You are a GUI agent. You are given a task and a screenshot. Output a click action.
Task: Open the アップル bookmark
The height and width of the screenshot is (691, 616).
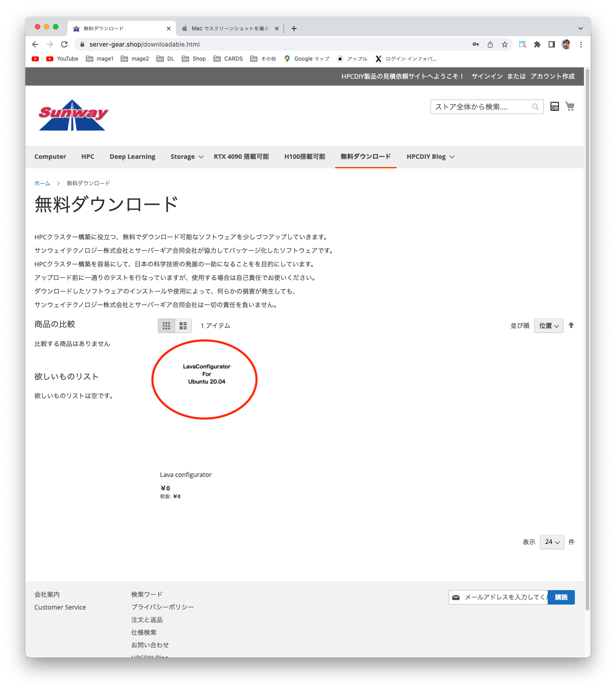pos(352,59)
